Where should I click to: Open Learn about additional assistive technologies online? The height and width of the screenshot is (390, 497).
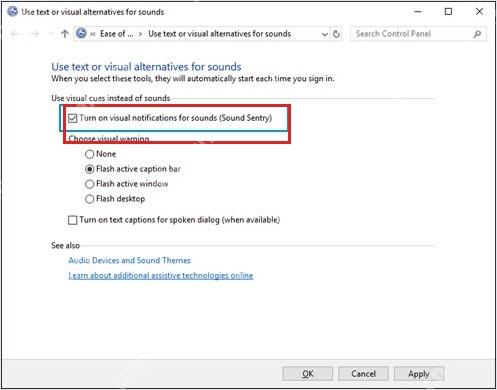click(x=161, y=276)
